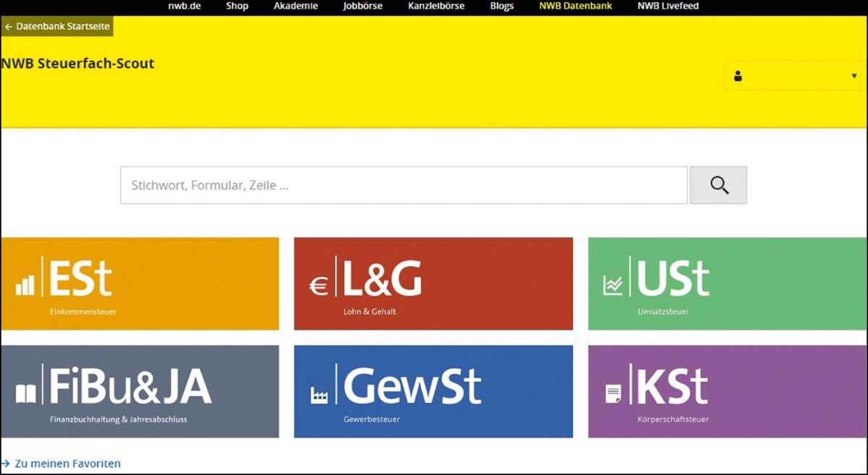Click the factory icon on GewSt tile
This screenshot has width=868, height=475.
click(x=318, y=395)
